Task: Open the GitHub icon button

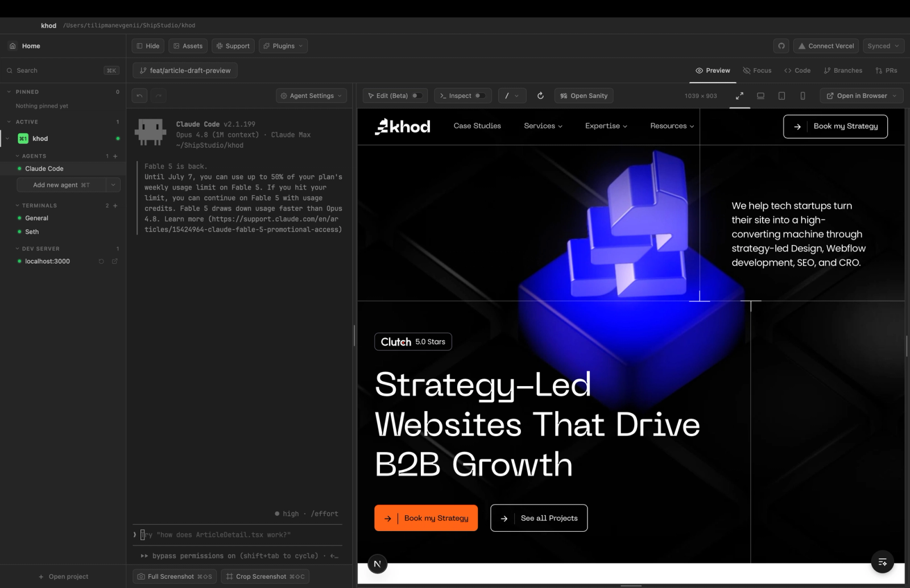Action: (781, 46)
